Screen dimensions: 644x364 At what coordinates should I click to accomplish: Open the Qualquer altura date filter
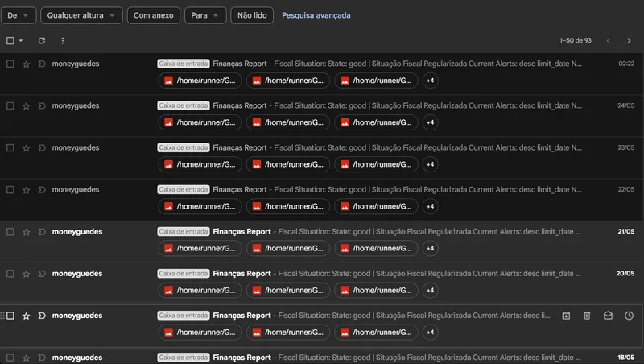pyautogui.click(x=81, y=15)
